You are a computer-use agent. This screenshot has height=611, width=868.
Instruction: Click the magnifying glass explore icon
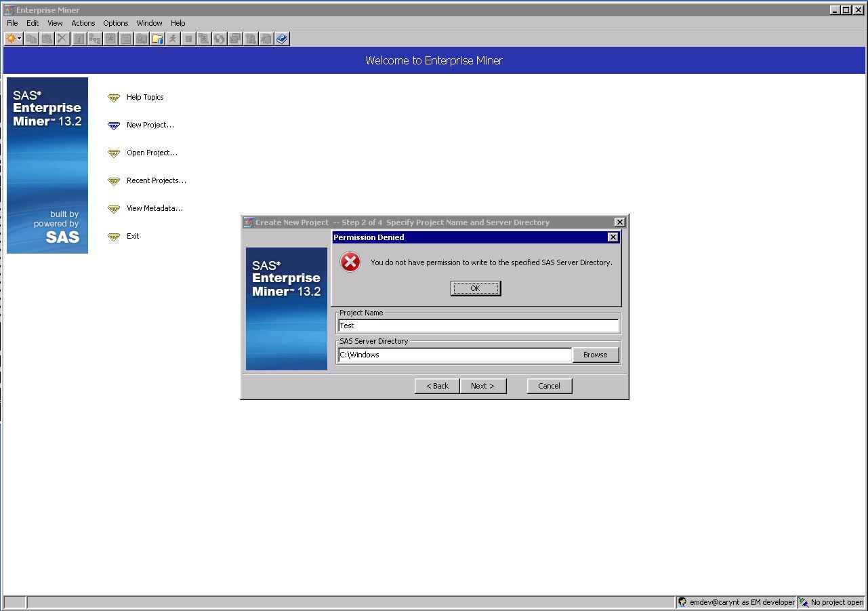tap(142, 39)
